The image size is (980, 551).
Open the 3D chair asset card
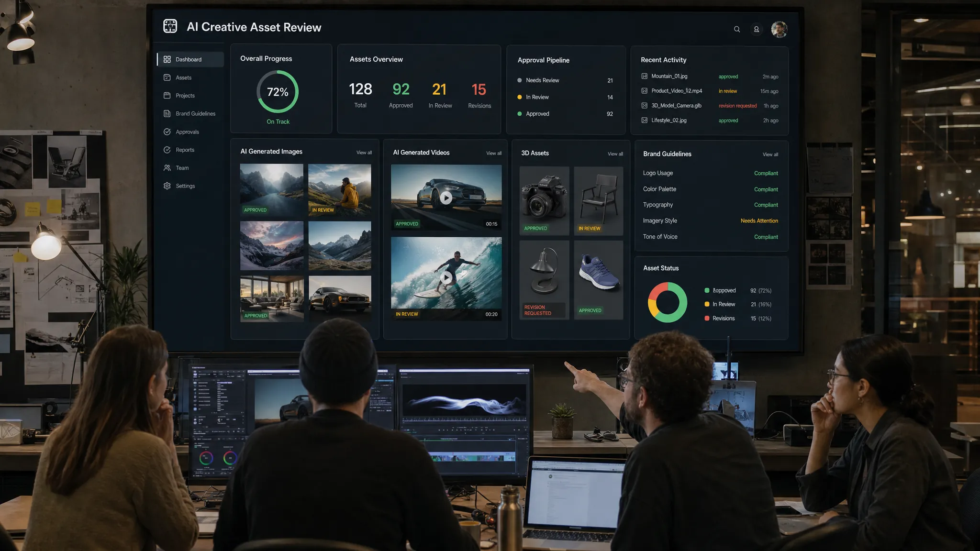598,200
